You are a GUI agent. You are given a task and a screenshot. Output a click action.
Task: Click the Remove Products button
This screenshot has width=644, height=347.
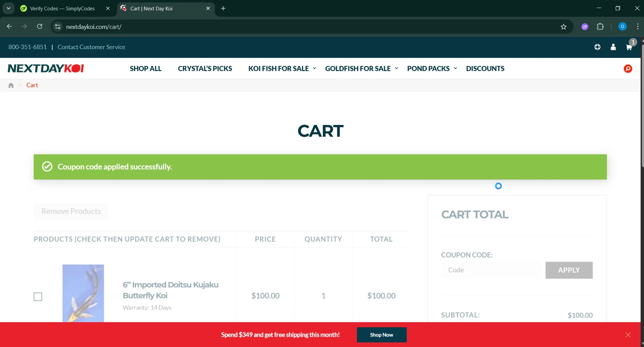(x=71, y=211)
